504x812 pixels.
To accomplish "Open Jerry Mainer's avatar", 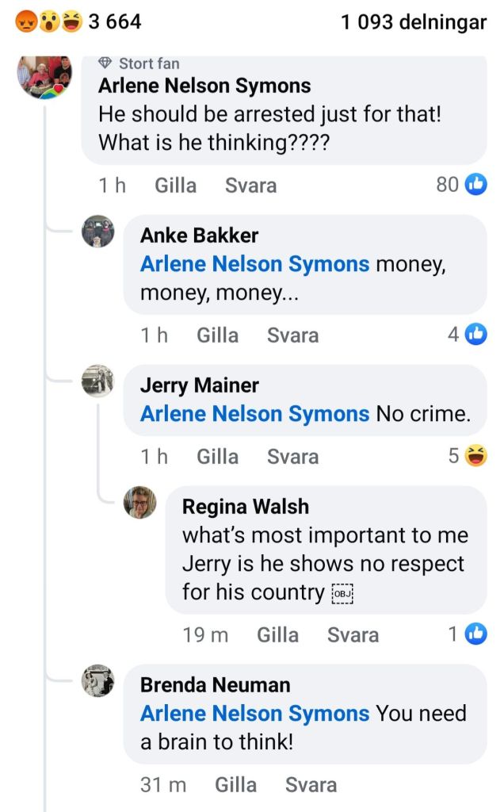I will [98, 381].
